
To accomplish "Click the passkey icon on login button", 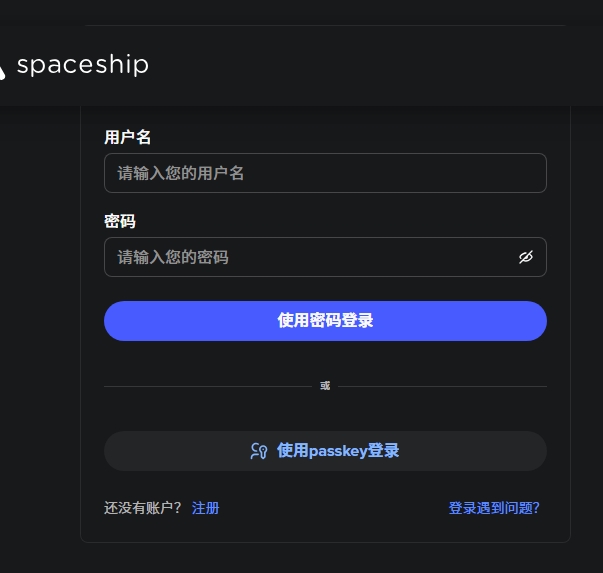I will tap(259, 451).
